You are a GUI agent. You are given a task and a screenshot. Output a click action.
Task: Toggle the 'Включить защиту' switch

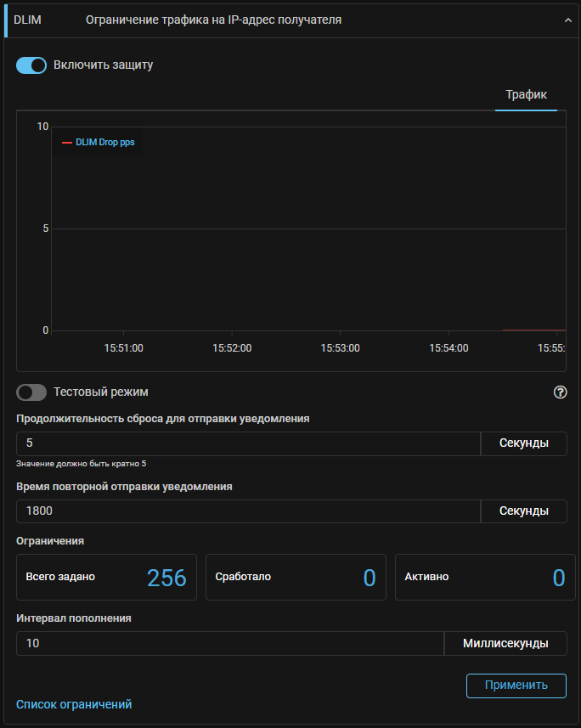click(31, 65)
